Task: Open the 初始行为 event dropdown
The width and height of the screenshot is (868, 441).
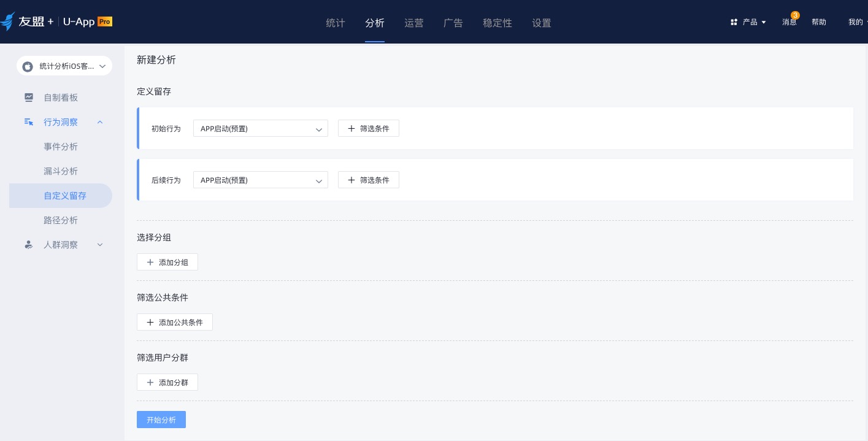Action: pyautogui.click(x=260, y=128)
